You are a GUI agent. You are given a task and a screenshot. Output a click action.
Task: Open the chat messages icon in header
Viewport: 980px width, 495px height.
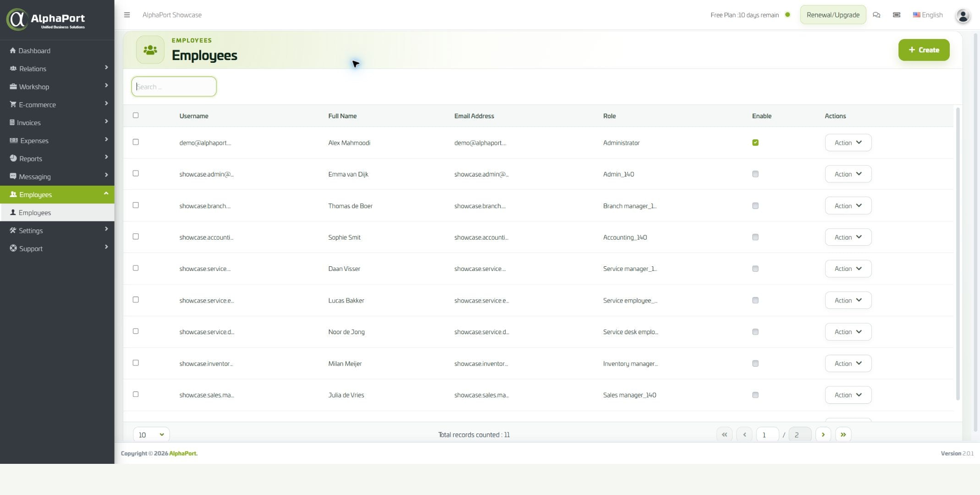(x=876, y=15)
